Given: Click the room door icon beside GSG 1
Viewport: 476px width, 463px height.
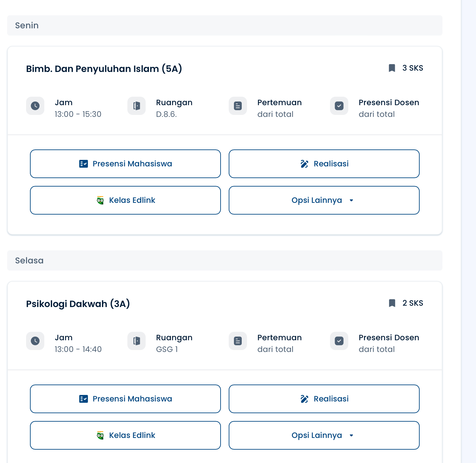Looking at the screenshot, I should [137, 341].
